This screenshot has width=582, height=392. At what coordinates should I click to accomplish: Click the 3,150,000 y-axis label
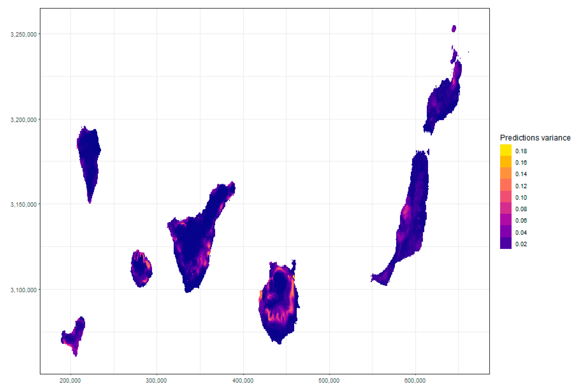(24, 204)
